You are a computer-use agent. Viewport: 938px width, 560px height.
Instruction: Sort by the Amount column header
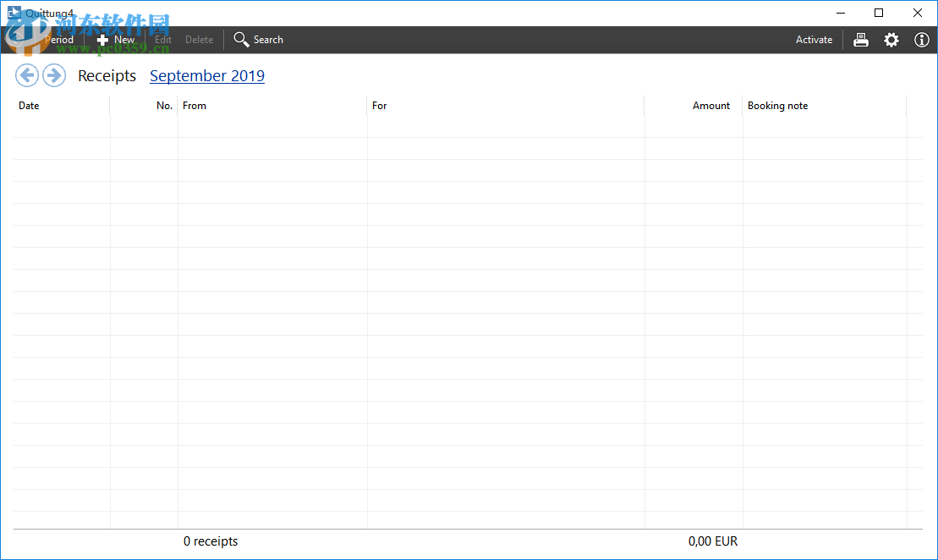pos(694,105)
